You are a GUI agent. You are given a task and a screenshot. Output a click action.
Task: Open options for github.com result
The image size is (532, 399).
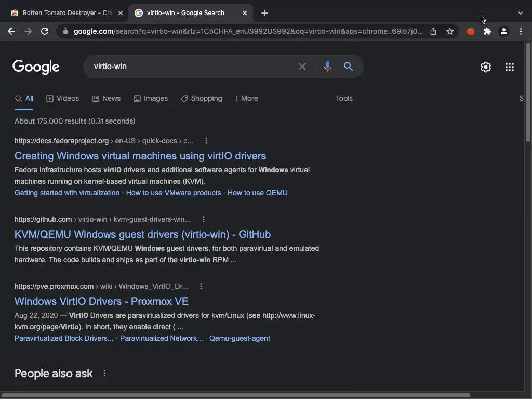(204, 219)
